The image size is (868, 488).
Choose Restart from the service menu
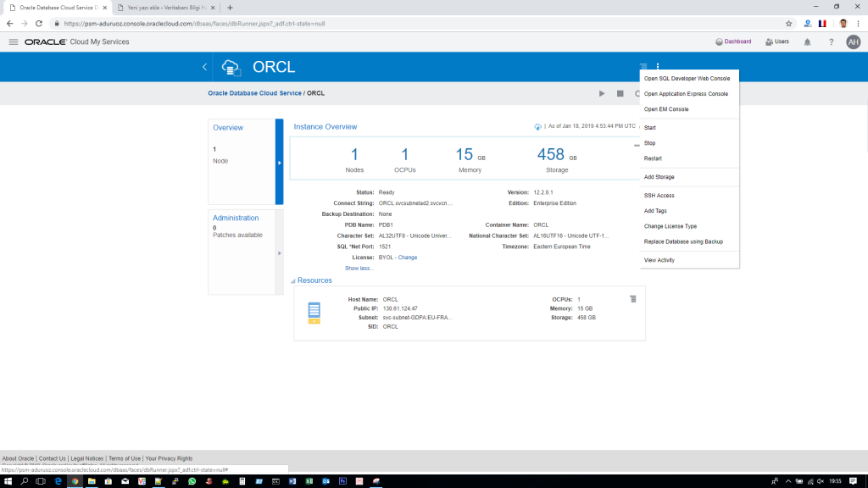(653, 158)
